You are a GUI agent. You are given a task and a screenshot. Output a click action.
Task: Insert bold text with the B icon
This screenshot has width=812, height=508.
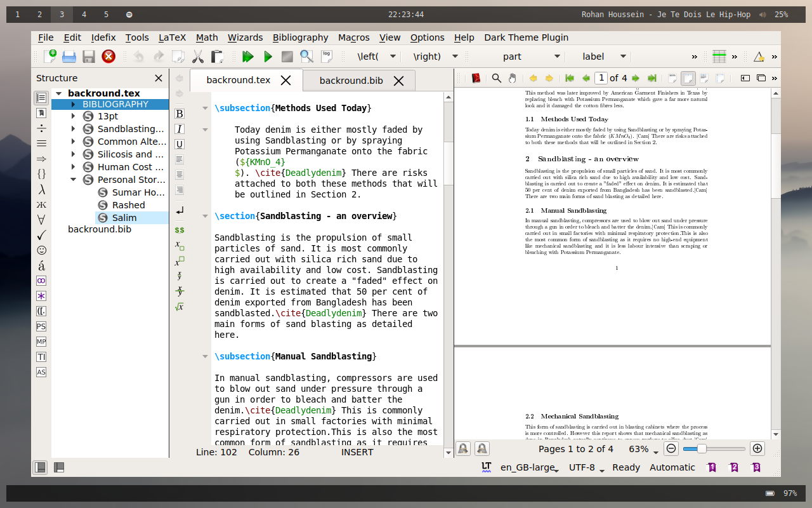[180, 114]
